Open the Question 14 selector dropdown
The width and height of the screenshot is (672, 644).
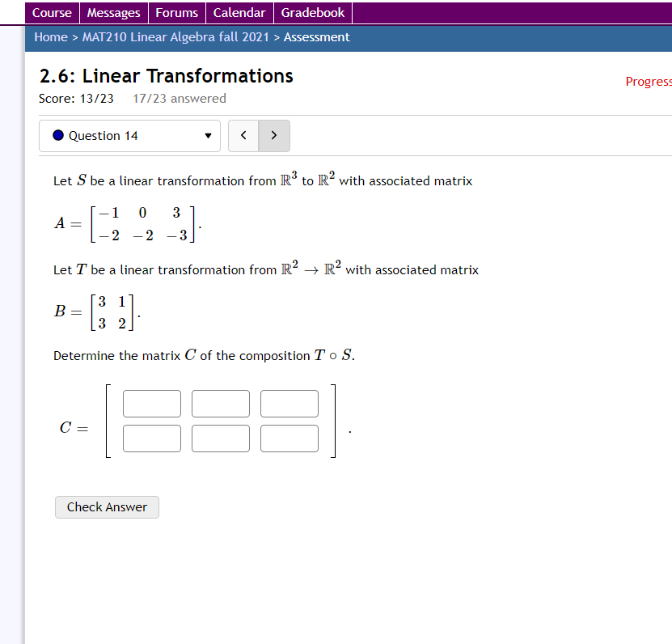(129, 136)
